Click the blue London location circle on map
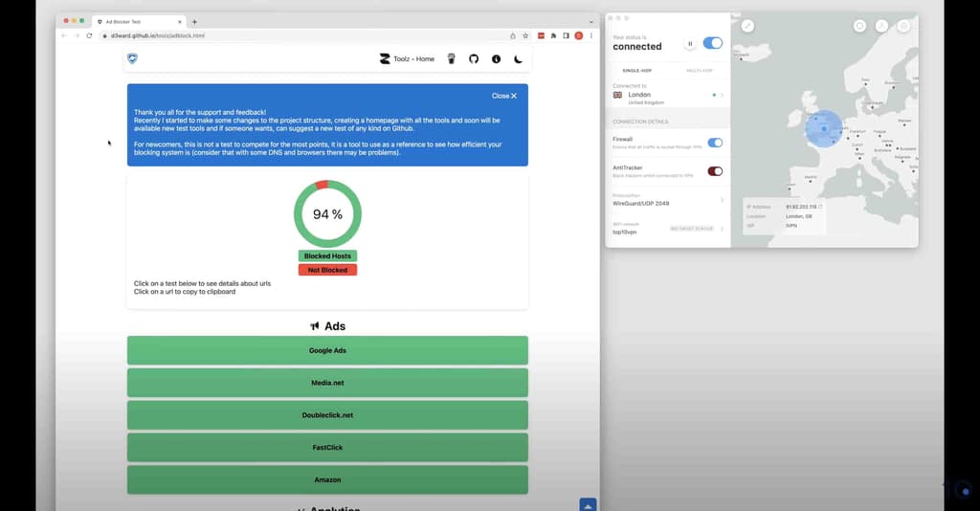The image size is (980, 511). [x=824, y=128]
